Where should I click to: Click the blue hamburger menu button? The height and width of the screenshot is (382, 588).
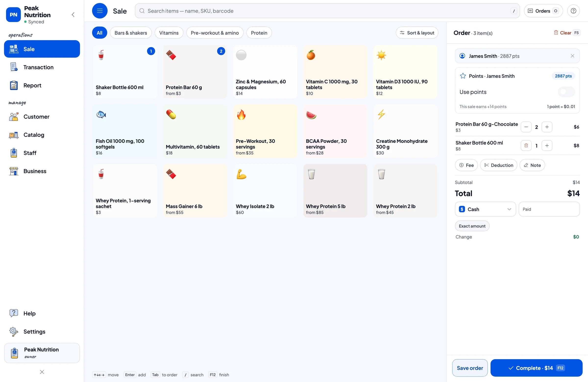pos(99,11)
